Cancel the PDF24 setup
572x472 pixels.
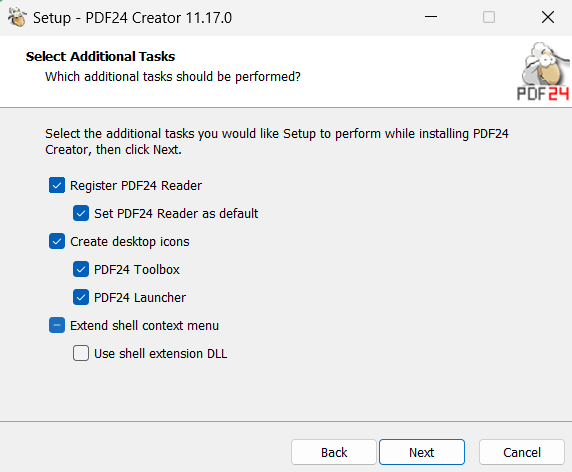pyautogui.click(x=522, y=452)
